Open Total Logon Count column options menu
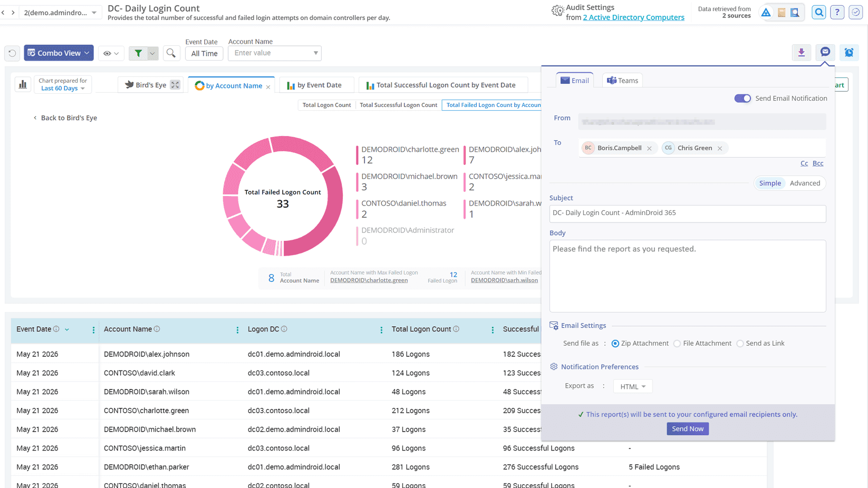Viewport: 868px width, 488px height. point(493,330)
